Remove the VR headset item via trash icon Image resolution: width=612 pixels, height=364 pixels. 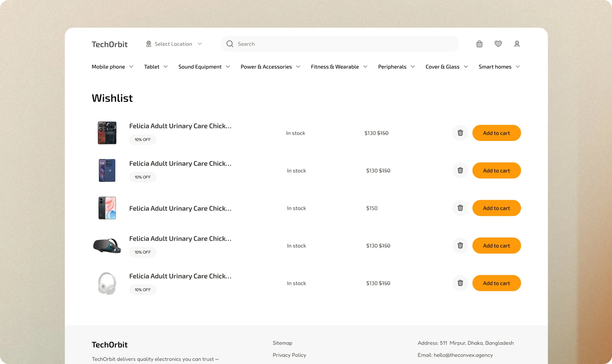[x=460, y=246]
